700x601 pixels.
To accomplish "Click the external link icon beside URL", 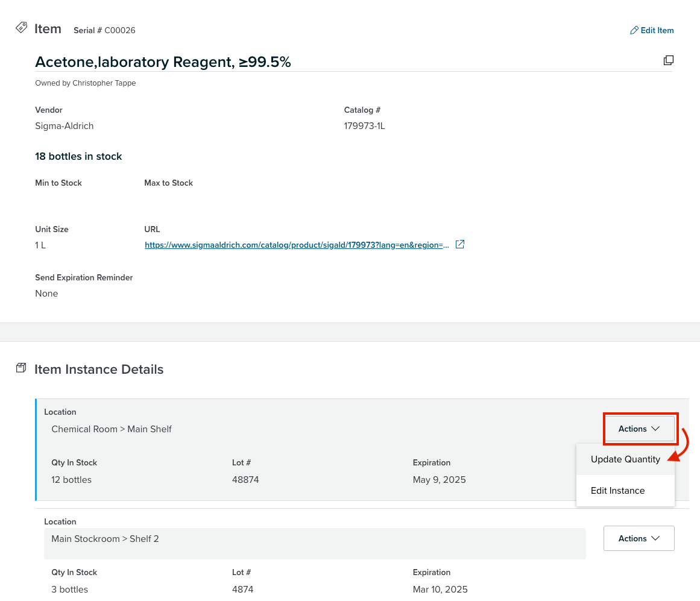I will [x=460, y=245].
